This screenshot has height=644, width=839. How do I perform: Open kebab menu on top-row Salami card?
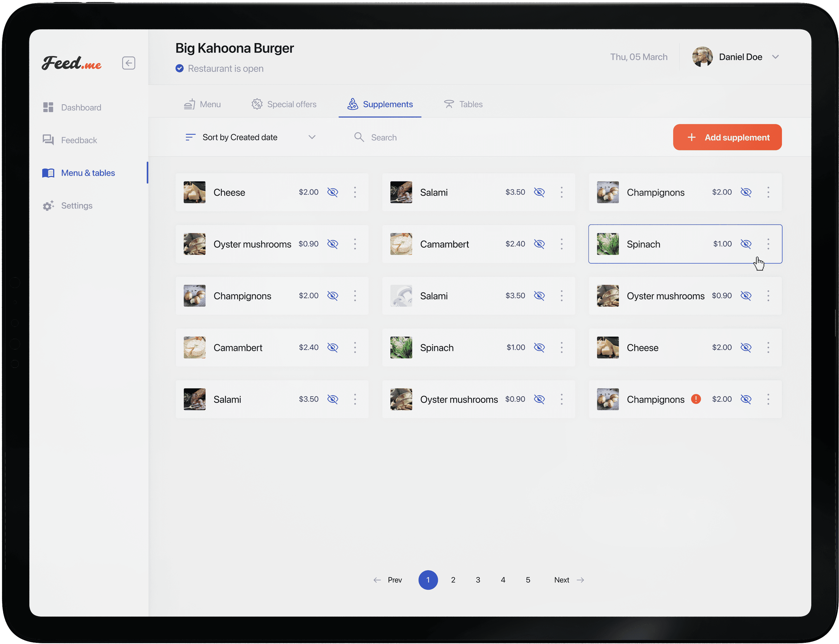pos(561,192)
